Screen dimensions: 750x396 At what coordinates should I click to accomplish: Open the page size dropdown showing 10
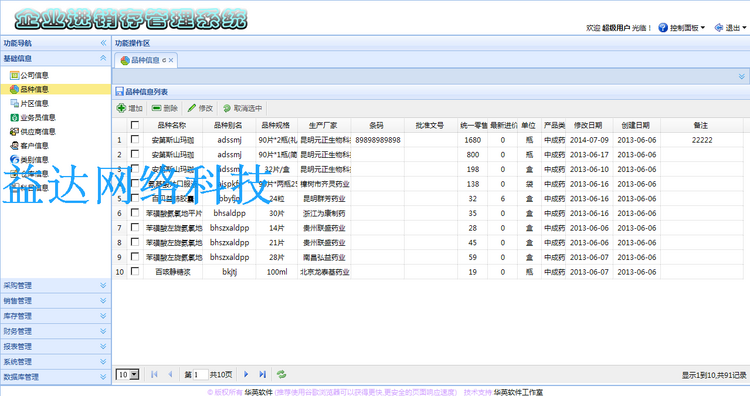(128, 374)
